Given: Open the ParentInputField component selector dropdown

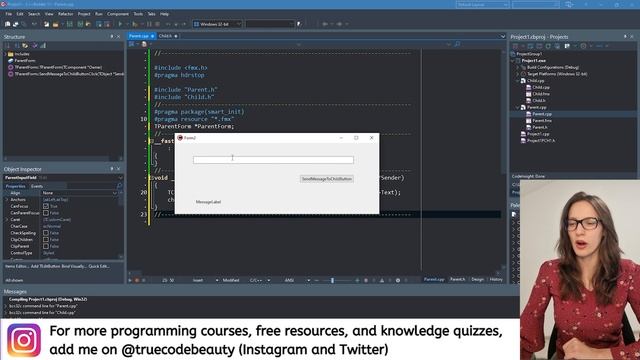Looking at the screenshot, I should pyautogui.click(x=120, y=178).
